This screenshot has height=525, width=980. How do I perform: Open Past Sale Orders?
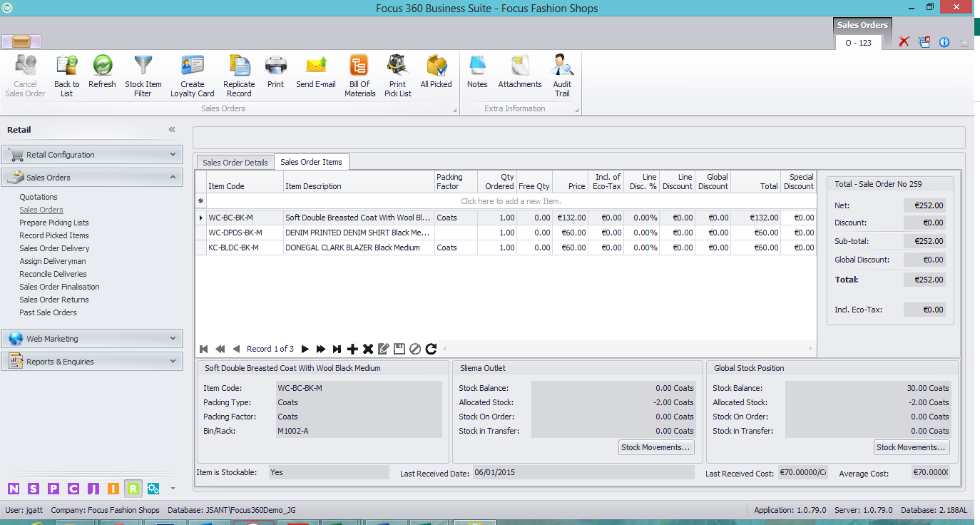click(x=48, y=312)
